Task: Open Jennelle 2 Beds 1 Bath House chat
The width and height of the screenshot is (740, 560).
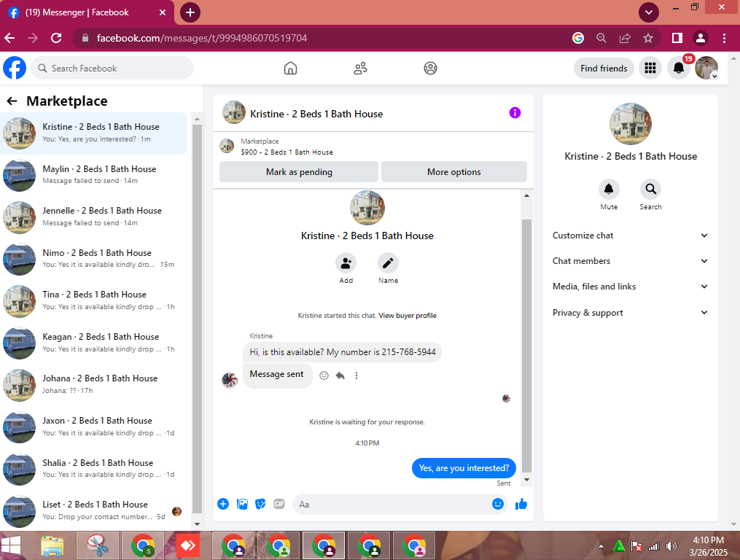Action: (93, 217)
